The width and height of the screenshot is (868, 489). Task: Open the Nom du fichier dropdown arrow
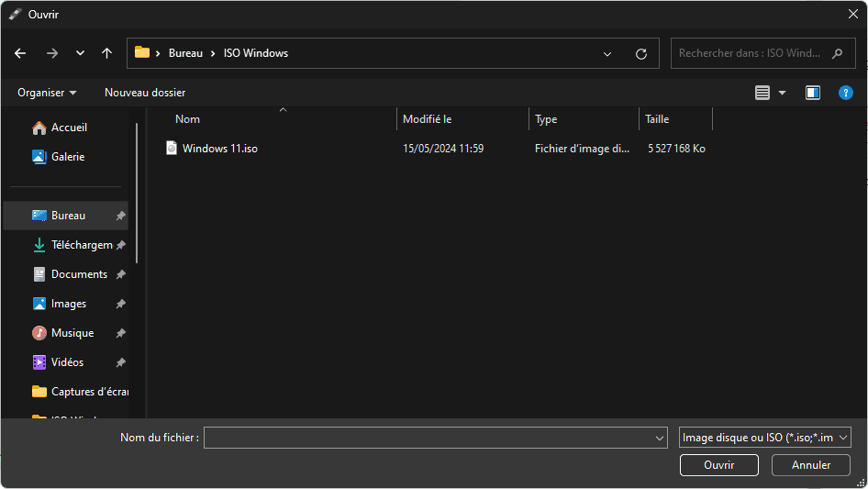coord(660,438)
